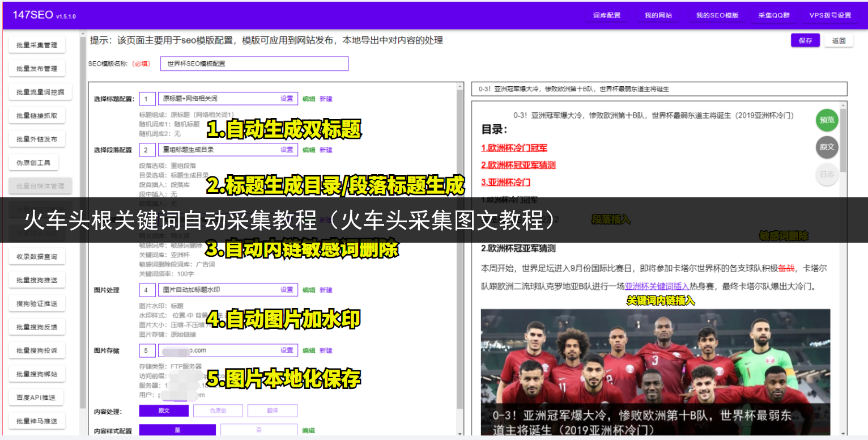Click the preview title text field
The image size is (868, 440).
(659, 89)
